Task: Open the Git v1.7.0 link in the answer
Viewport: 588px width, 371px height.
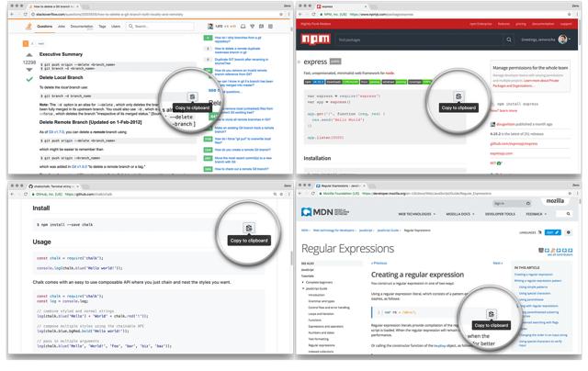Action: pyautogui.click(x=56, y=132)
